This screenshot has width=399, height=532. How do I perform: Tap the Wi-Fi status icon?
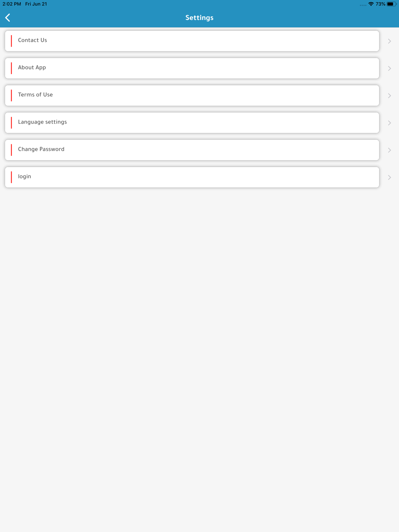coord(371,4)
